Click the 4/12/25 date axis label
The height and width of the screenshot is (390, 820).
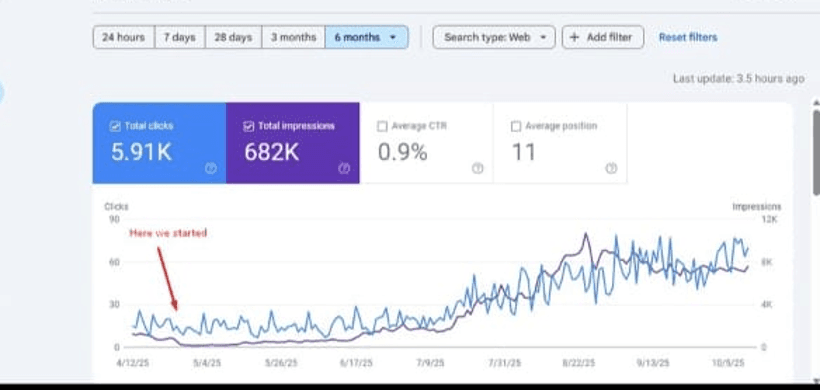click(133, 363)
